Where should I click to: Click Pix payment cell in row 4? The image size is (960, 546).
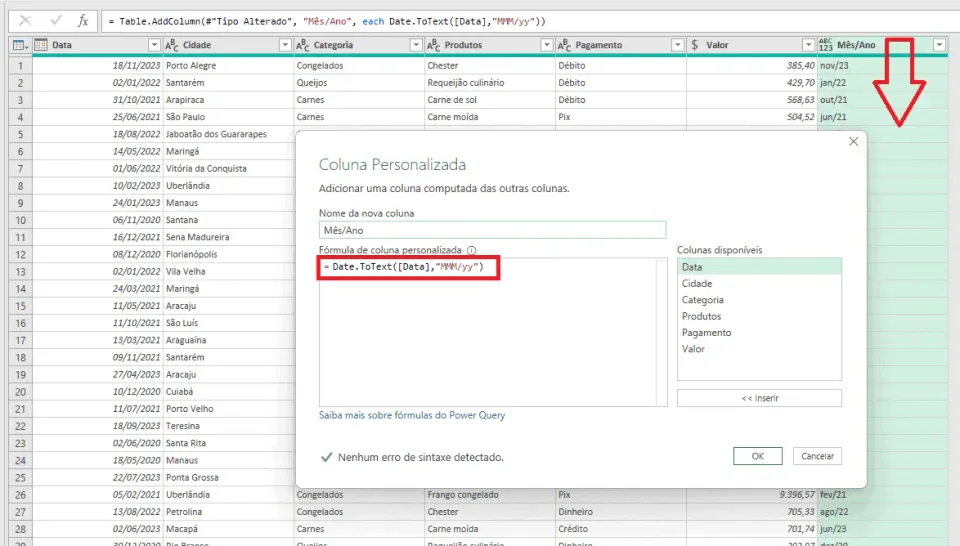tap(621, 117)
